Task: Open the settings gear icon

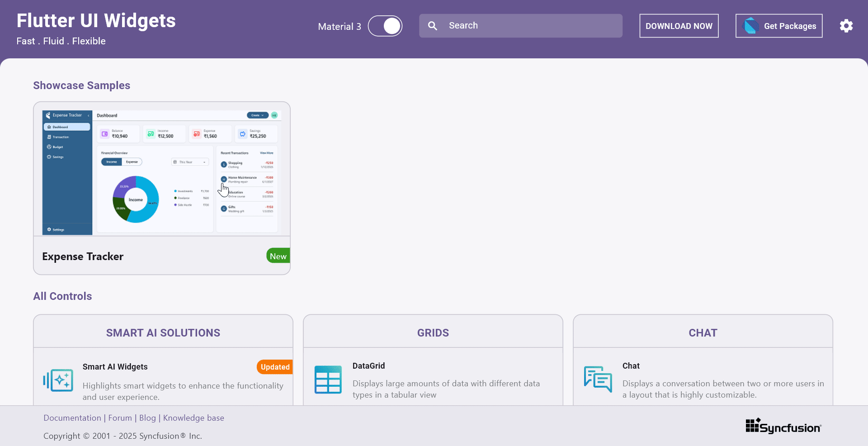Action: 846,26
